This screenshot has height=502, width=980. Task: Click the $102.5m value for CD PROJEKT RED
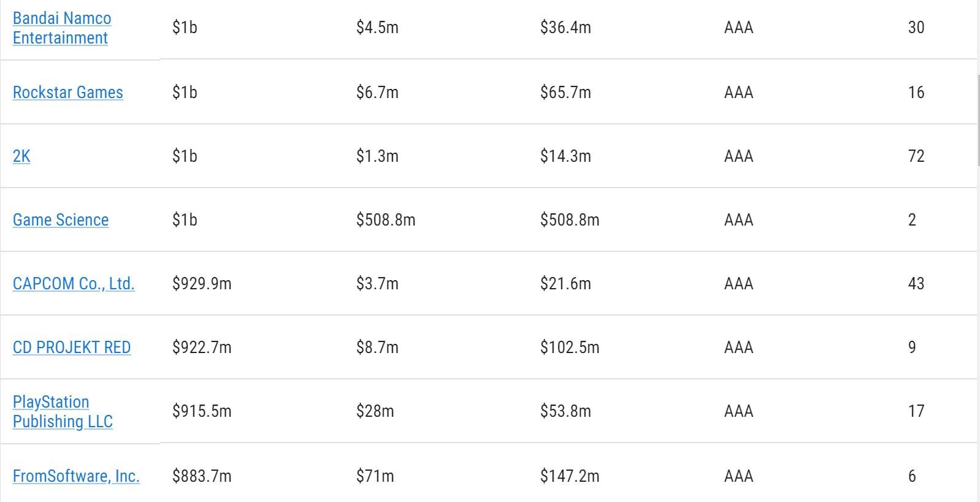[569, 348]
